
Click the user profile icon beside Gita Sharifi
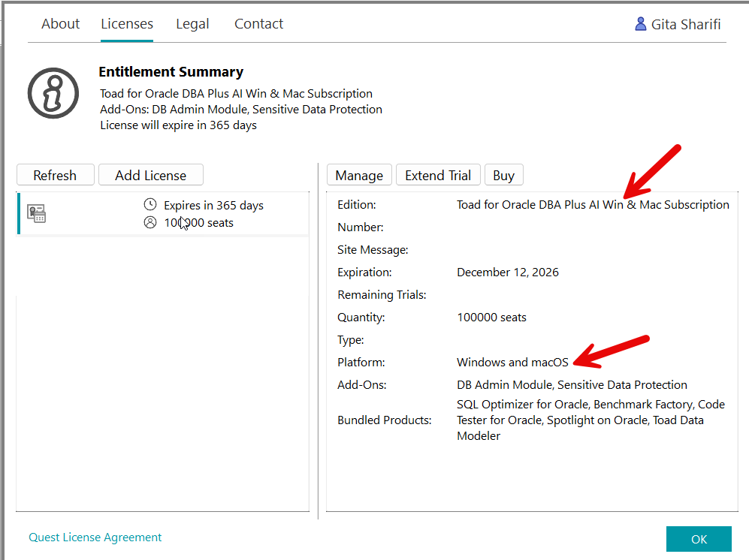tap(640, 24)
